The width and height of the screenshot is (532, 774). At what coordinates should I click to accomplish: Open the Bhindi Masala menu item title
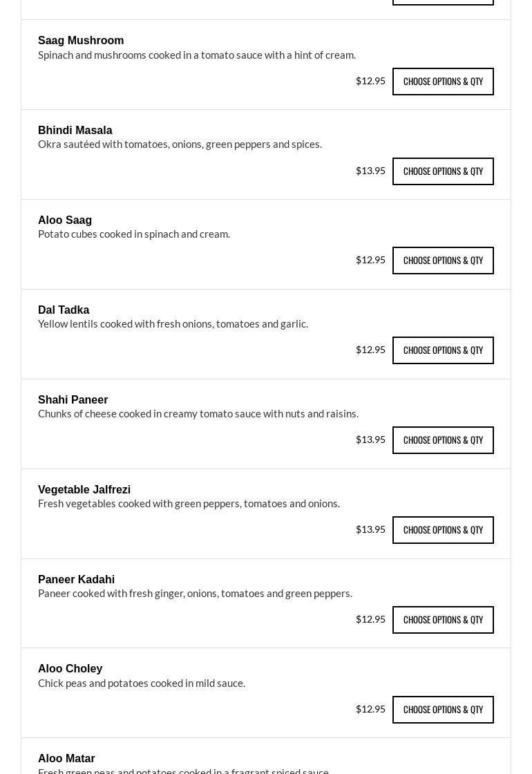pos(75,131)
